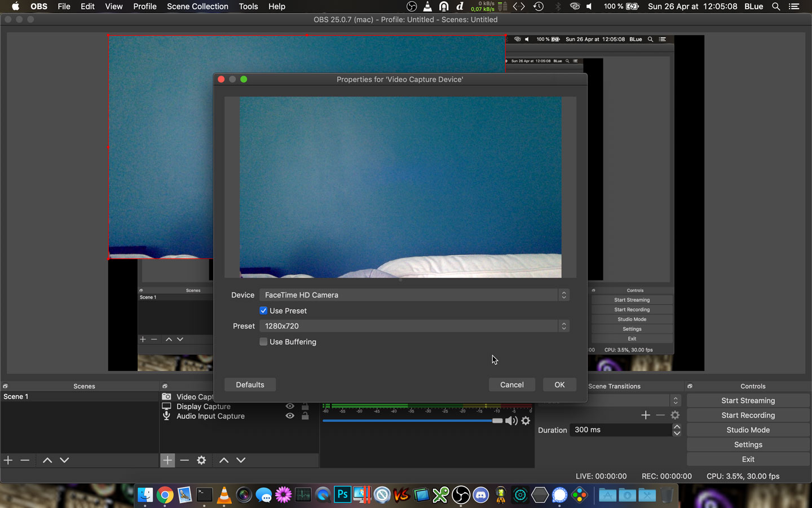Screen dimensions: 812x508
Task: Open the OBS app in the Dock
Action: [461, 495]
